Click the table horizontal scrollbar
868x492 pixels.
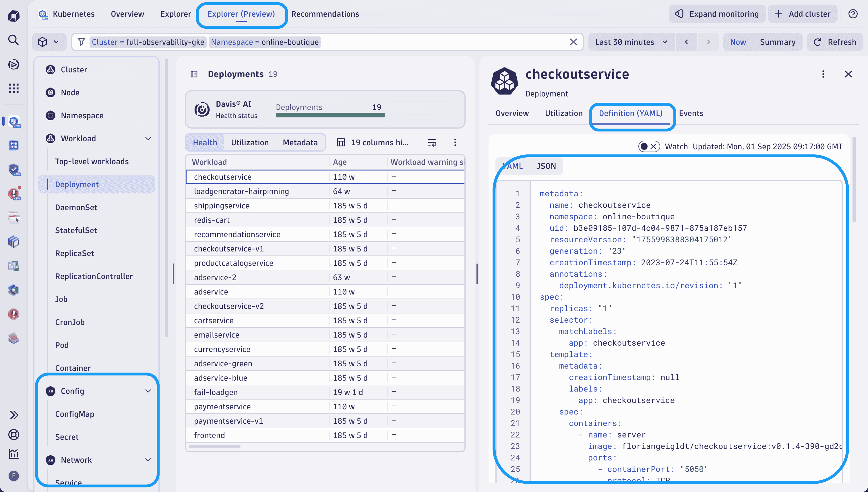click(x=215, y=447)
